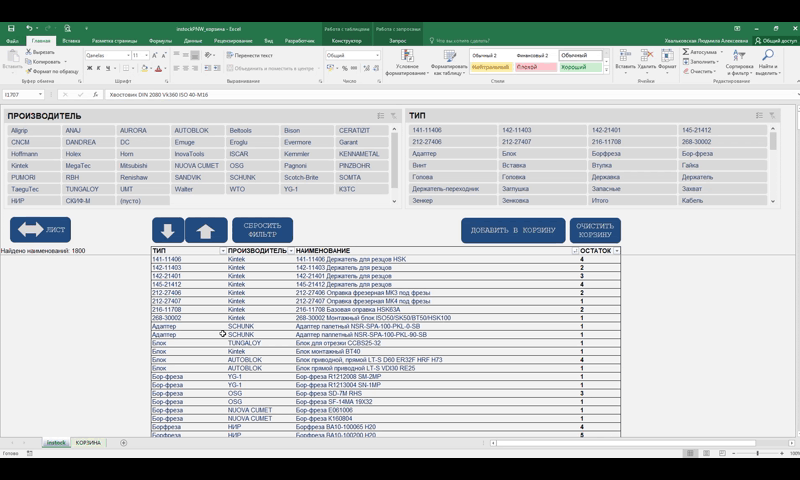Apply the percent style format
This screenshot has height=480, width=800.
pos(344,68)
